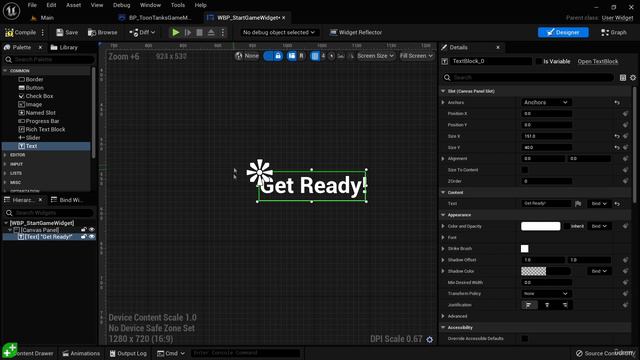Click the Unreal Engine logo icon
The image size is (640, 360).
pos(11,11)
